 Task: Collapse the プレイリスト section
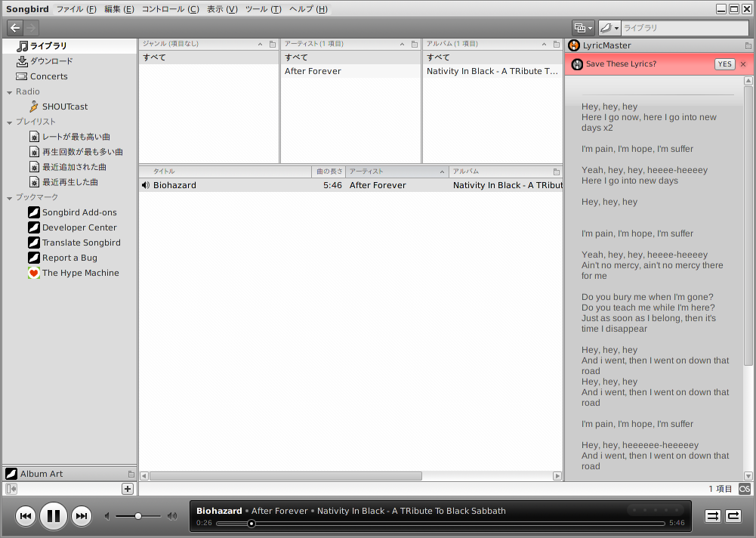pyautogui.click(x=9, y=122)
